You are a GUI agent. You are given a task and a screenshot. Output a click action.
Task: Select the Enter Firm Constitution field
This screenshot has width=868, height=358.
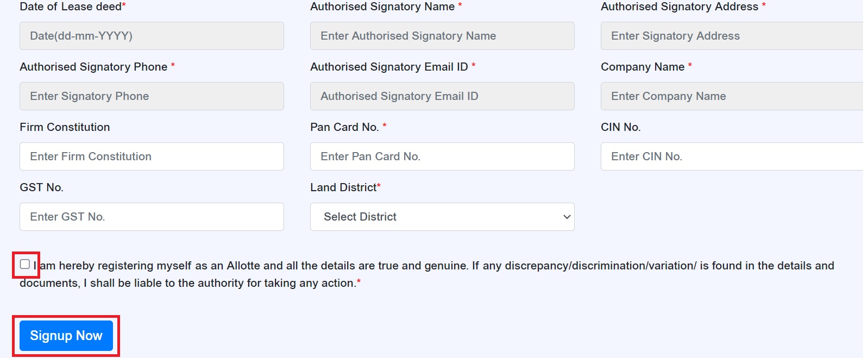point(151,156)
